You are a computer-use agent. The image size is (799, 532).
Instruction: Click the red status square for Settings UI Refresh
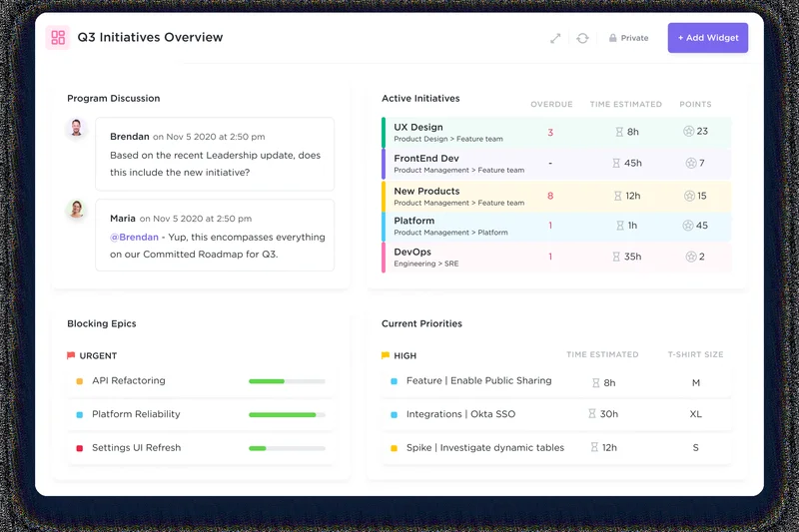point(80,448)
